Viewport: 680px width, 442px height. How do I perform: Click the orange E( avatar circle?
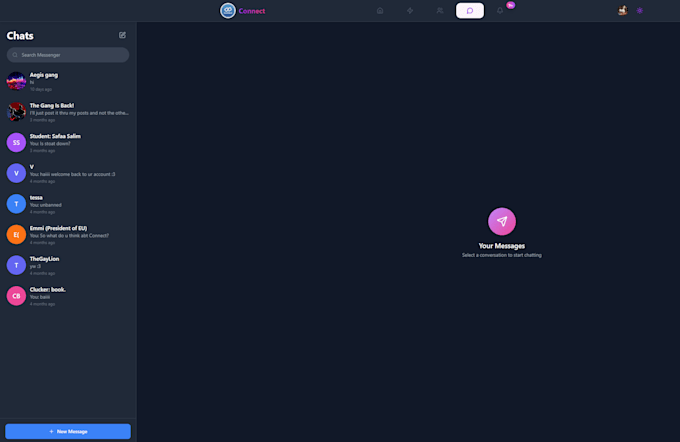point(16,235)
